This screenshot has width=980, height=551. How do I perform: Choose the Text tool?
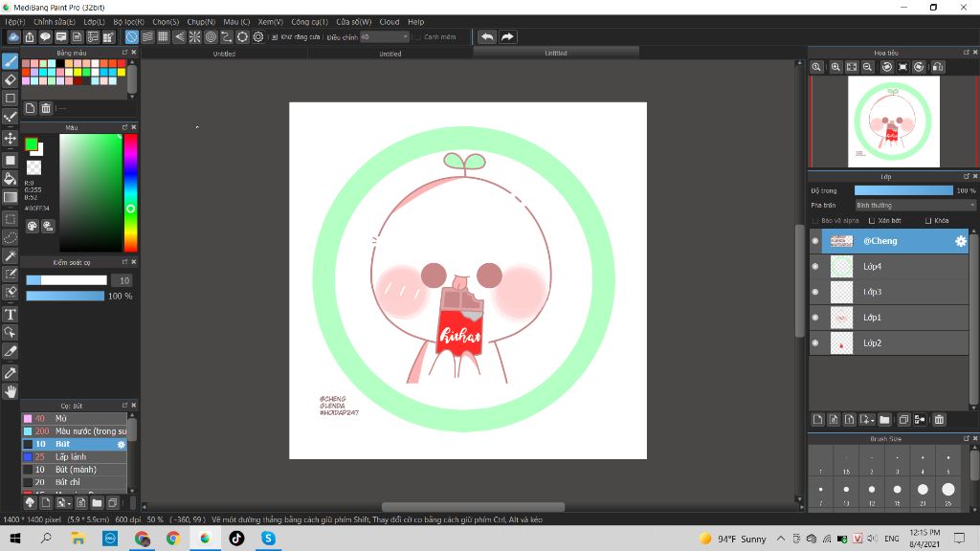click(10, 314)
